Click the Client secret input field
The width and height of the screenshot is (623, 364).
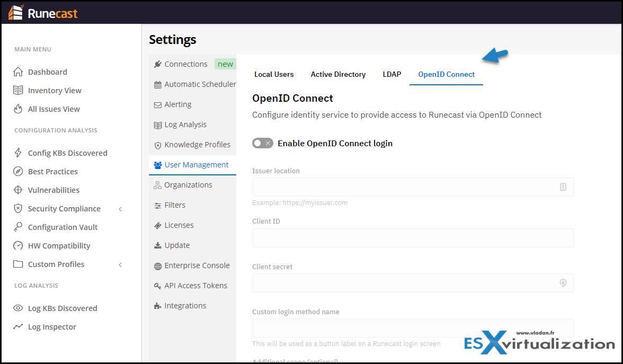413,283
